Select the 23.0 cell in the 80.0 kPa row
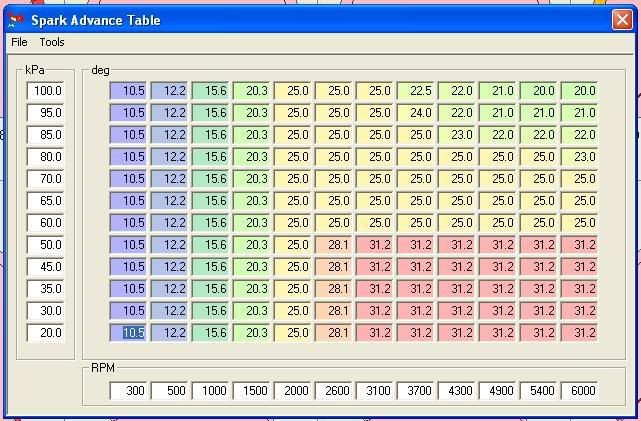The height and width of the screenshot is (421, 641). [580, 157]
